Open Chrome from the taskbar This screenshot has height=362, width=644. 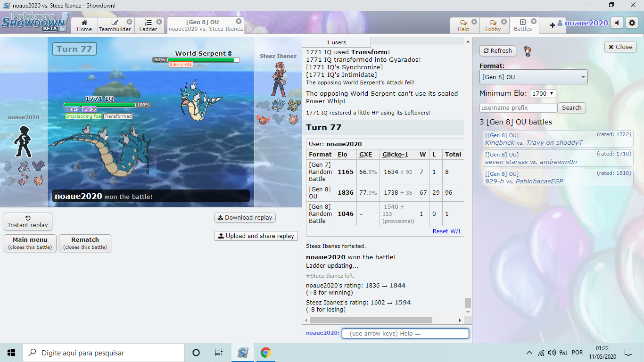pyautogui.click(x=265, y=353)
